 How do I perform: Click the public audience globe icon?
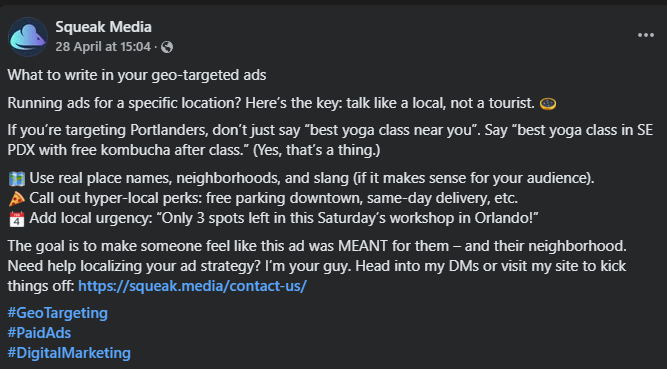(x=167, y=47)
